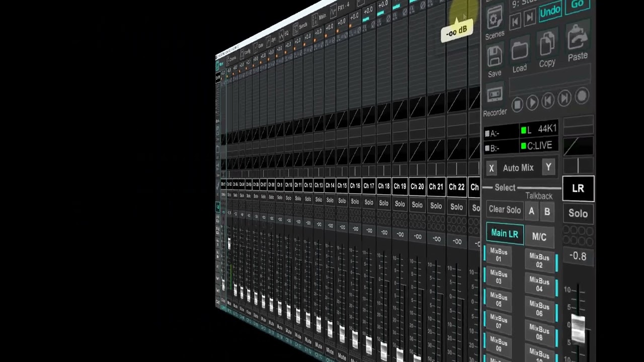Solo channel Ch 22
Viewport: 644px width, 362px height.
(456, 207)
